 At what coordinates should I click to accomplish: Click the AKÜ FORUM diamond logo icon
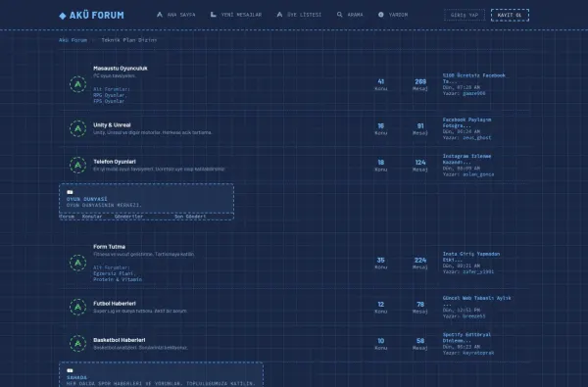pyautogui.click(x=63, y=16)
